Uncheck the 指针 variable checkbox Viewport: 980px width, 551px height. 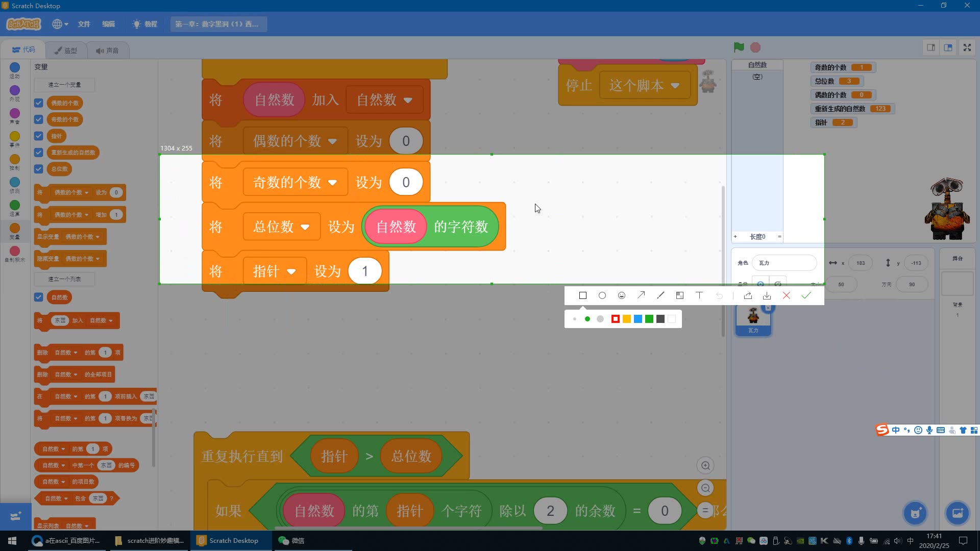pyautogui.click(x=38, y=136)
